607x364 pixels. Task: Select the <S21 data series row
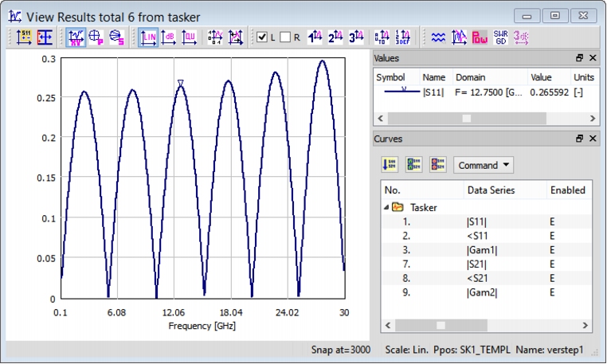pyautogui.click(x=486, y=278)
